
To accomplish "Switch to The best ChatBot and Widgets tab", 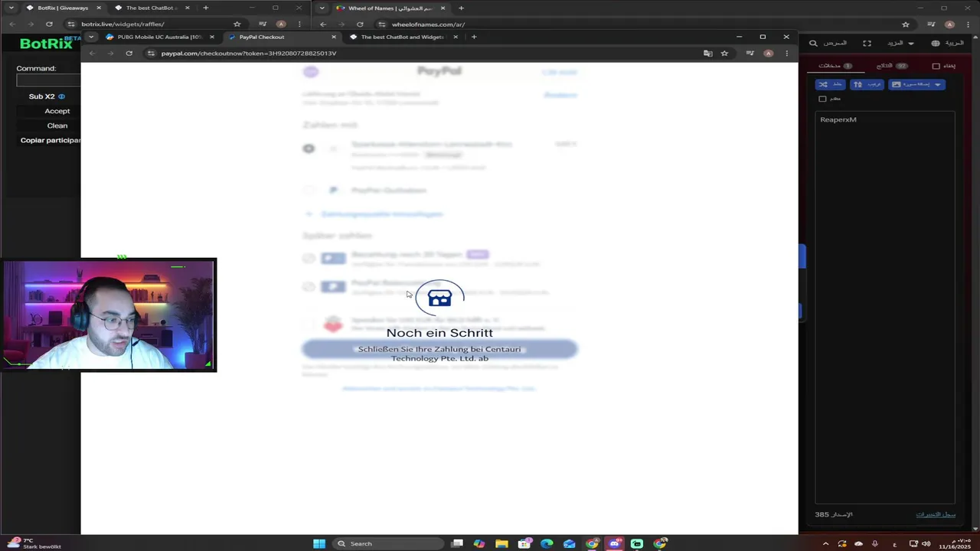I will (x=403, y=37).
